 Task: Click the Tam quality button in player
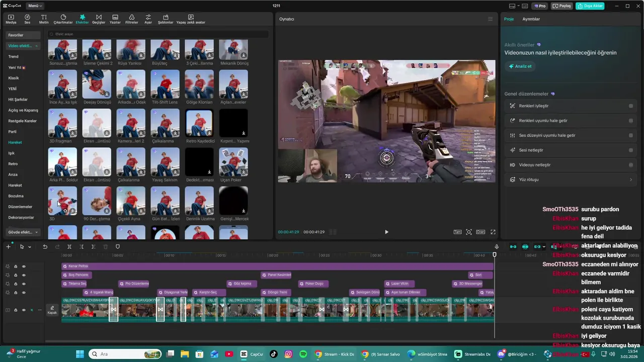click(457, 232)
